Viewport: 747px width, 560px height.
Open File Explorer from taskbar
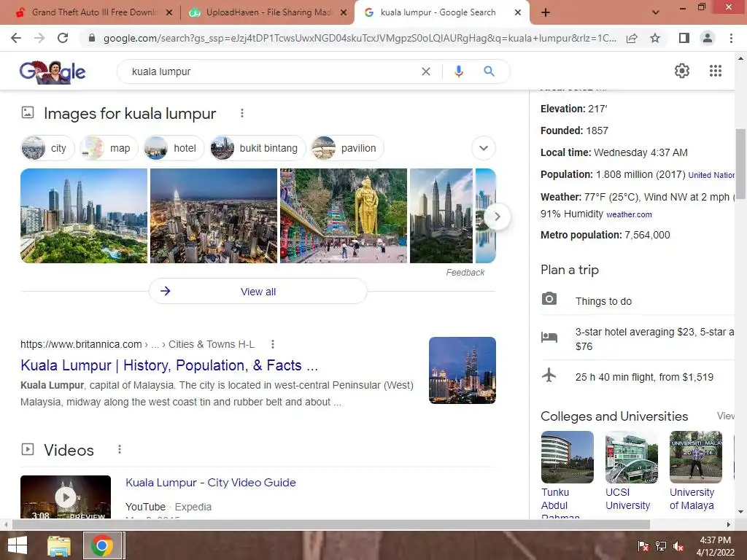click(x=59, y=545)
